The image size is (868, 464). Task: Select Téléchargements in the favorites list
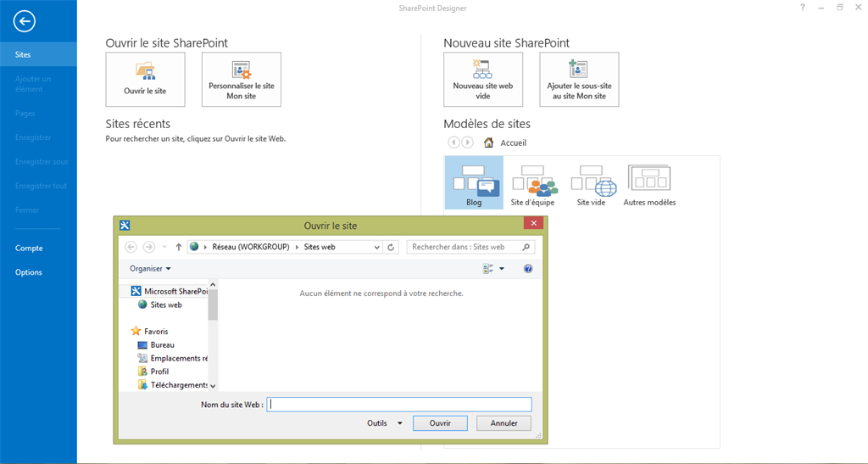click(173, 385)
